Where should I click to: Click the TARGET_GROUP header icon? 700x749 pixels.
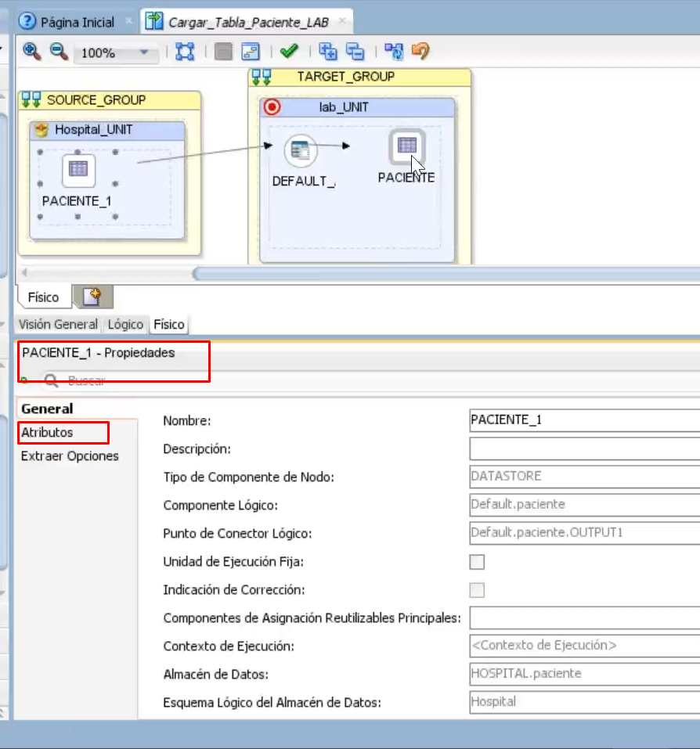[x=262, y=77]
